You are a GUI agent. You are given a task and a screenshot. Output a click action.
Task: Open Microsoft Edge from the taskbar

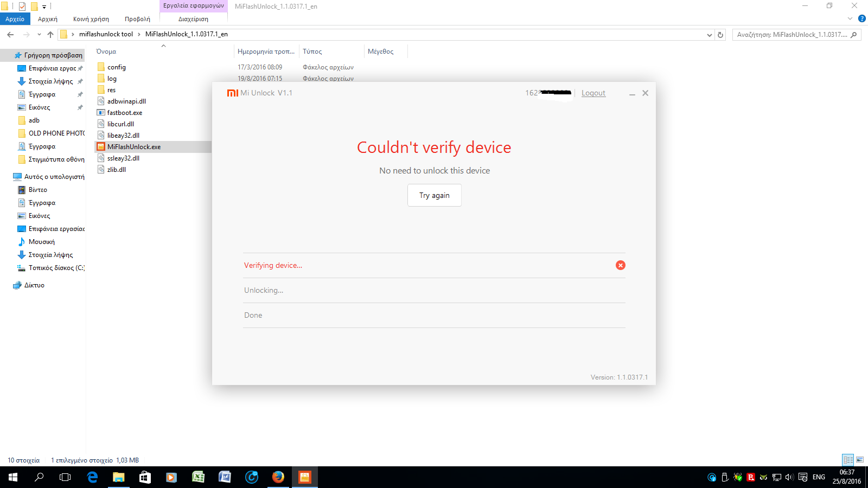tap(92, 477)
